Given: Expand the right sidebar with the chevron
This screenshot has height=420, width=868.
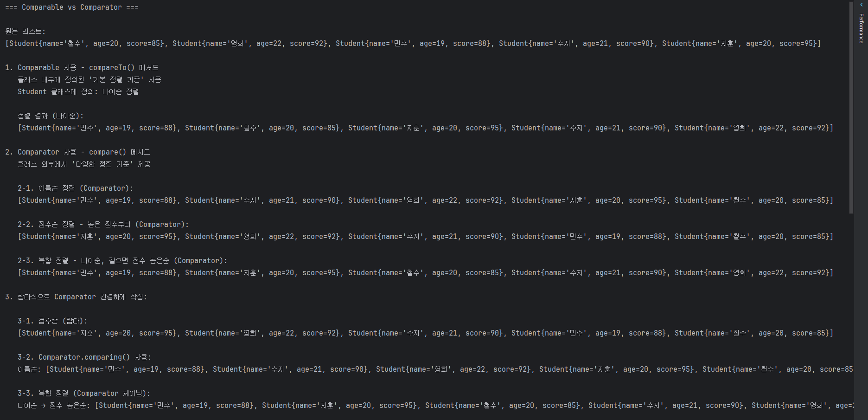Looking at the screenshot, I should (x=861, y=5).
